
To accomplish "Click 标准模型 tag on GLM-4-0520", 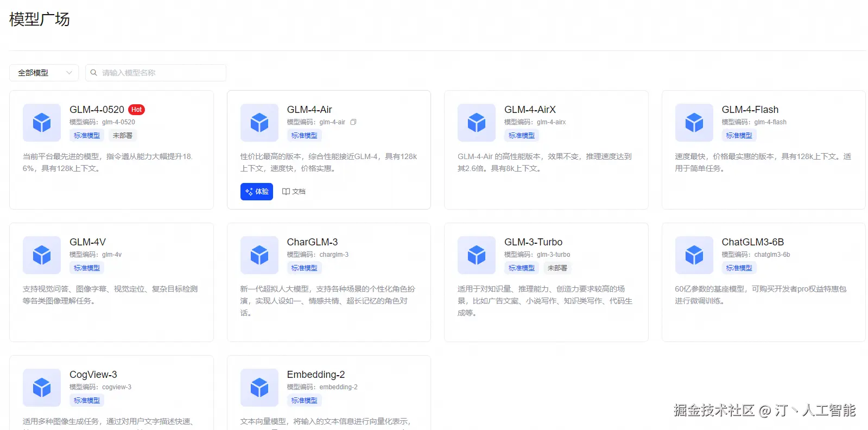I will click(87, 136).
